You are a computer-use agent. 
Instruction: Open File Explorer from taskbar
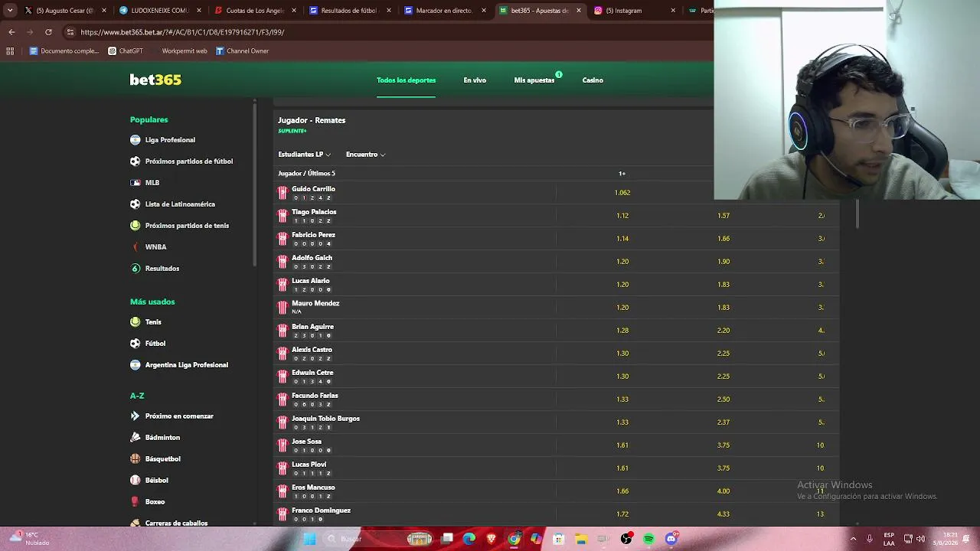(x=581, y=539)
